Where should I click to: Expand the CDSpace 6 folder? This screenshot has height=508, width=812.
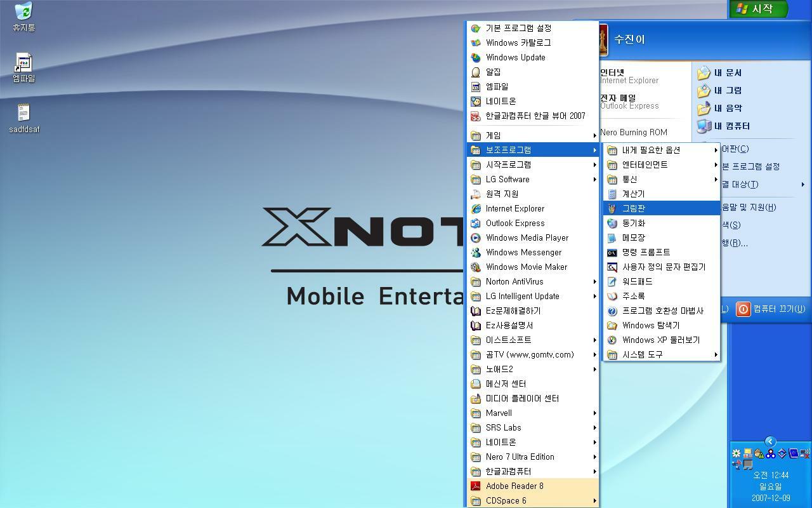533,500
